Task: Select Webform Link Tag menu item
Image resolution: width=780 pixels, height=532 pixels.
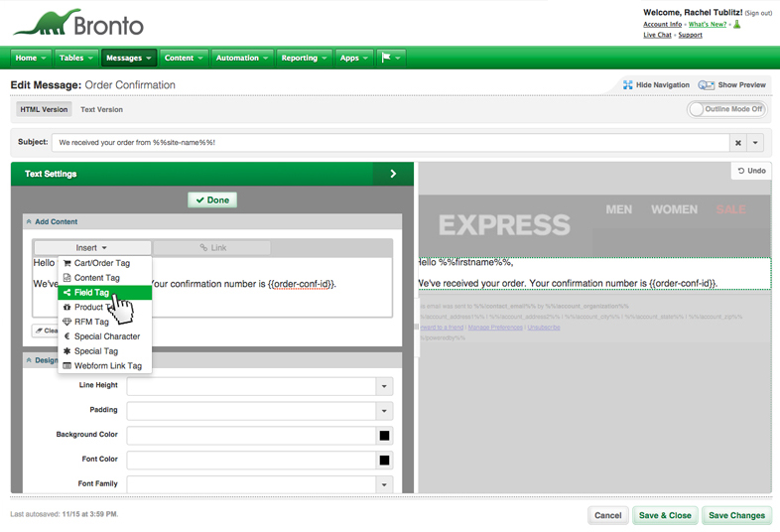Action: (107, 365)
